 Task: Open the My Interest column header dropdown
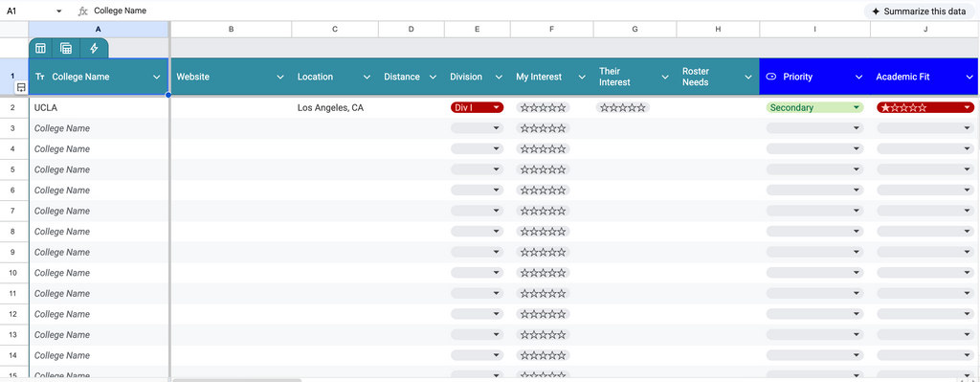[x=582, y=77]
